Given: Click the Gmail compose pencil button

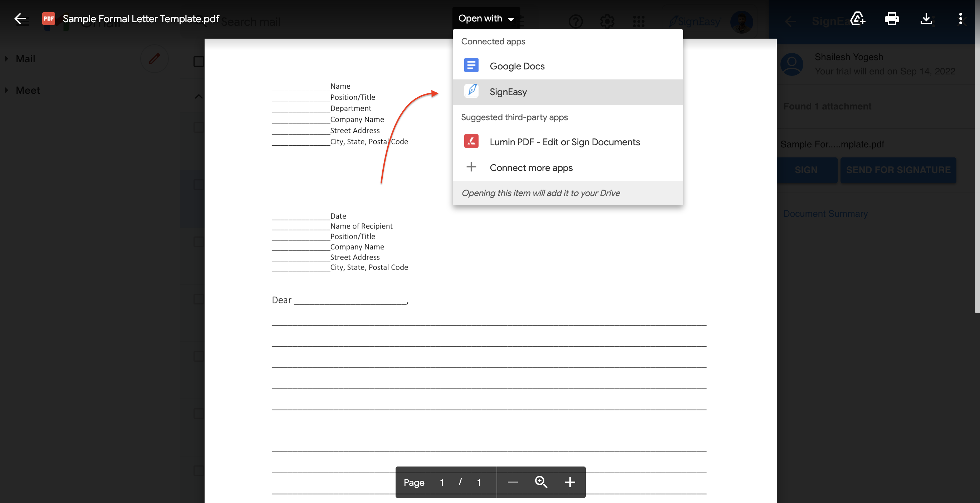Looking at the screenshot, I should (x=154, y=59).
